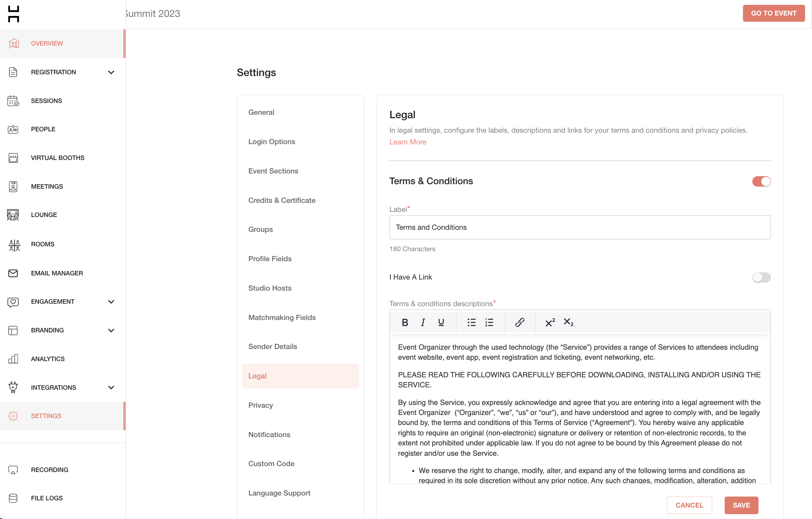
Task: Open Language Support settings
Action: click(x=300, y=493)
